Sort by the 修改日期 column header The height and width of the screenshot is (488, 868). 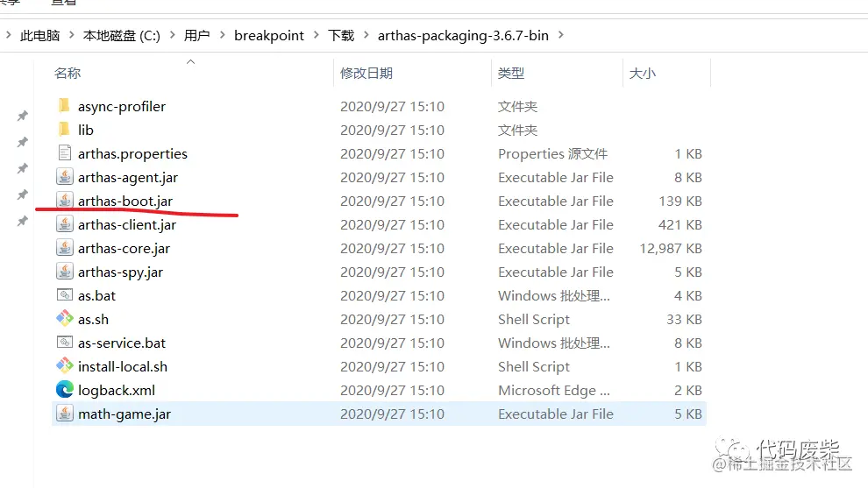point(366,73)
